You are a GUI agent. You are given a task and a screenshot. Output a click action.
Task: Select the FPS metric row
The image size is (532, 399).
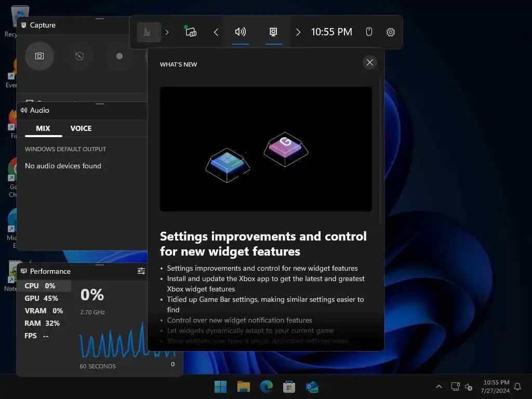[44, 336]
